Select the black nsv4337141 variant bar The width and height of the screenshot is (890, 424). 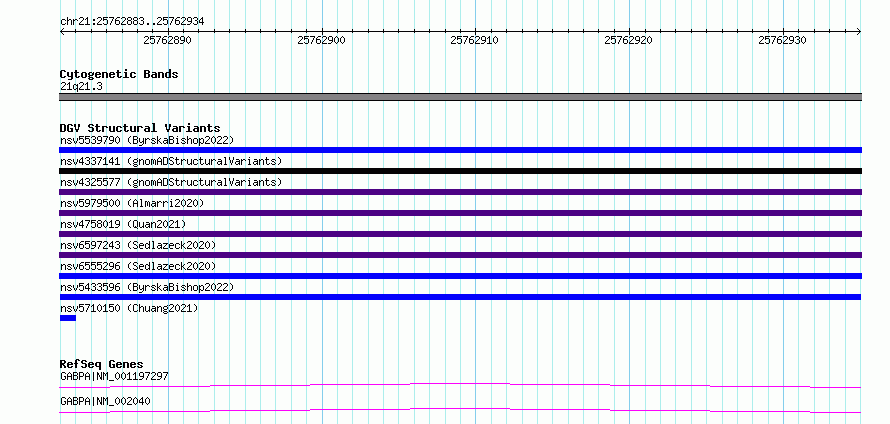460,171
